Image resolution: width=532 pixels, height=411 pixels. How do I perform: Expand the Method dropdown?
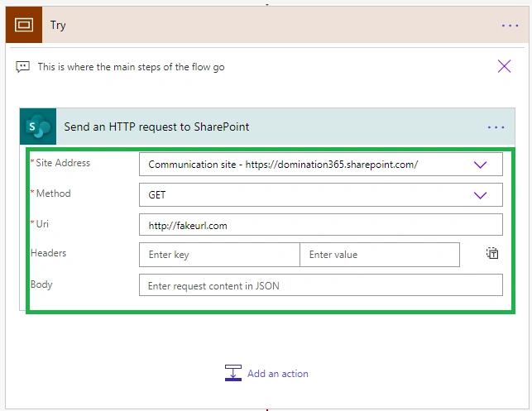[x=480, y=195]
